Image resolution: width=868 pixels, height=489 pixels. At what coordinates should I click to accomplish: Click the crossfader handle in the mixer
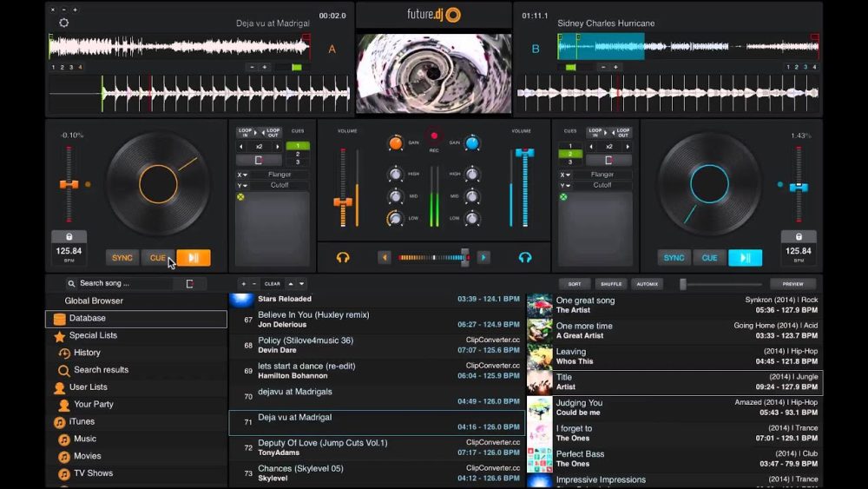tap(464, 257)
